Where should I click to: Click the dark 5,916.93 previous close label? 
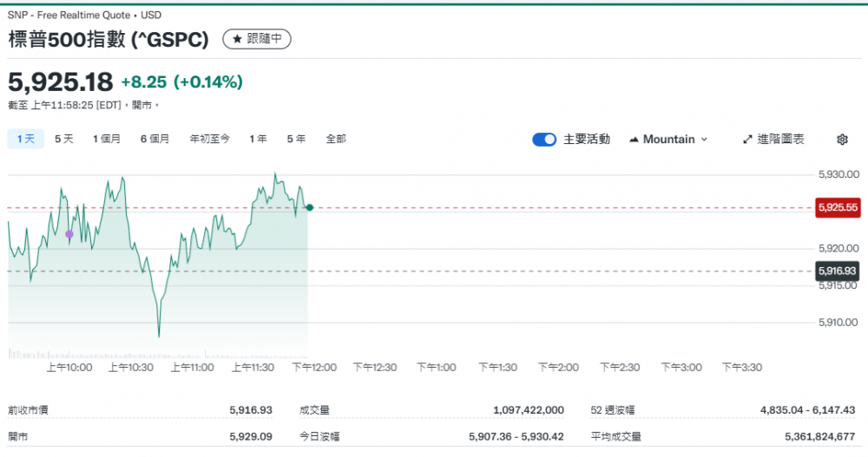[x=837, y=271]
